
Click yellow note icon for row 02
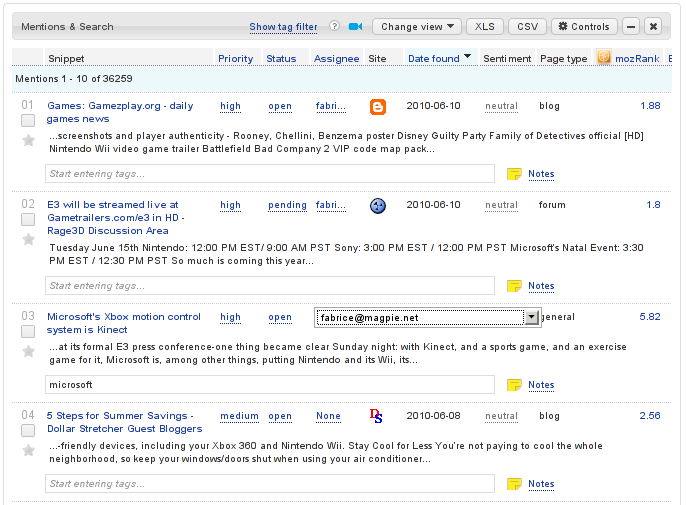[514, 286]
